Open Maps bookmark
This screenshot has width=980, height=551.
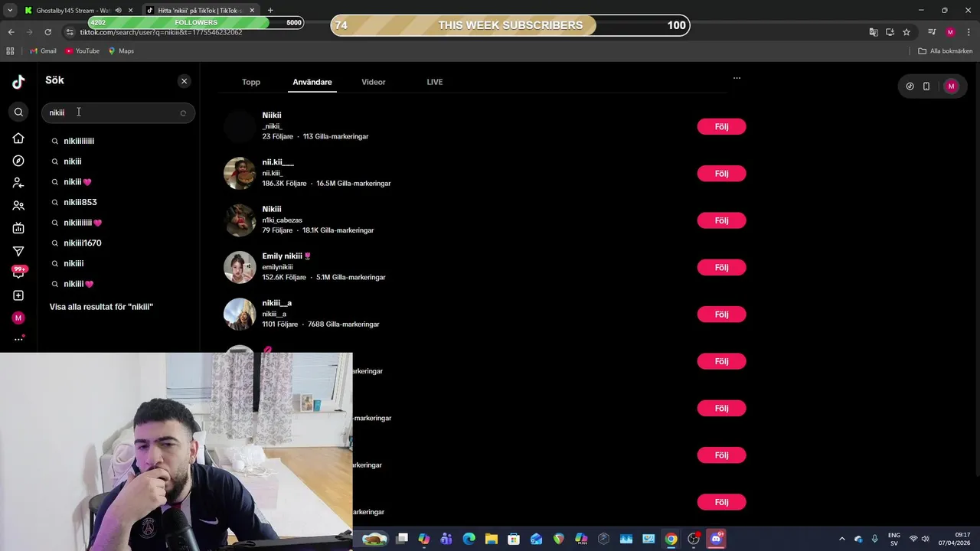(121, 51)
